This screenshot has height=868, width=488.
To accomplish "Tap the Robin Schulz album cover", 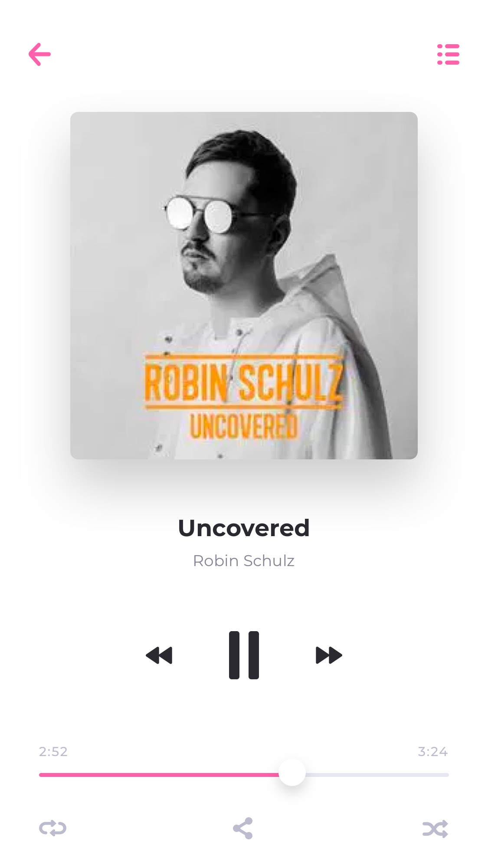I will click(x=244, y=285).
